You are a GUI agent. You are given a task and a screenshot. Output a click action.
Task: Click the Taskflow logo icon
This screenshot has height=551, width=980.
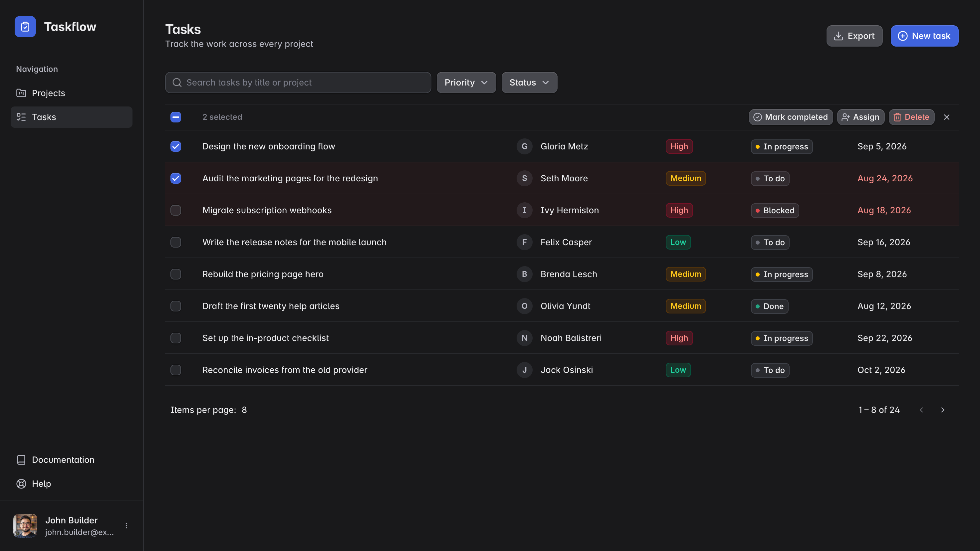coord(25,27)
